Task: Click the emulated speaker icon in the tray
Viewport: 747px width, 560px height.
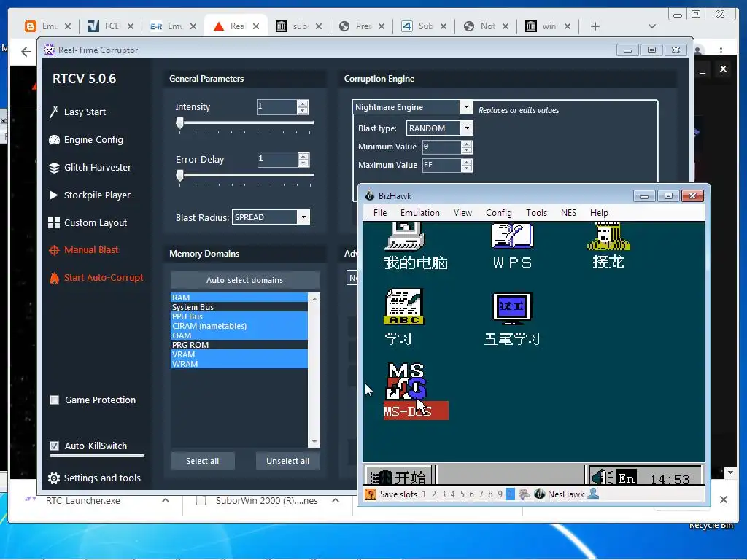Action: 601,477
